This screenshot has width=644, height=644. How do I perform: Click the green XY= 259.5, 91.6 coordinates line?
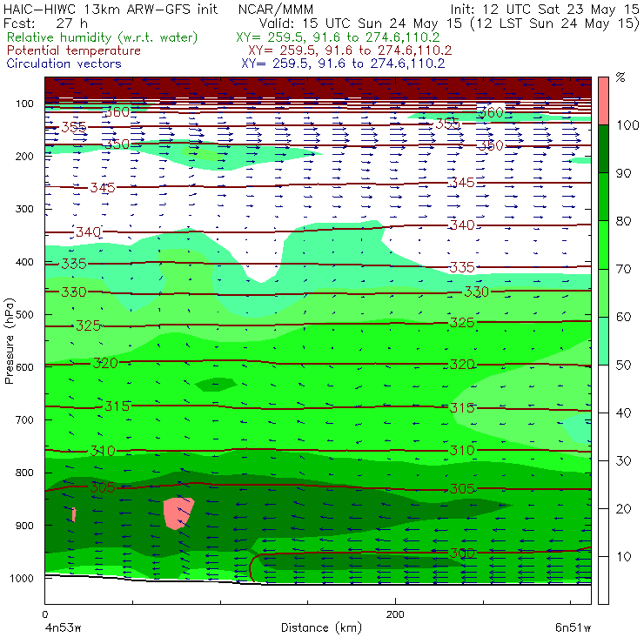click(x=338, y=37)
